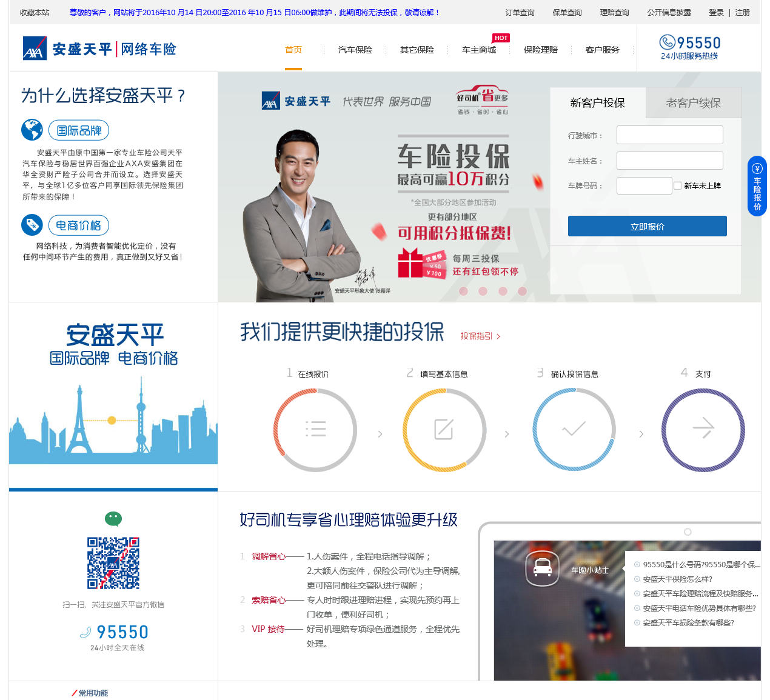This screenshot has width=770, height=700.
Task: Click the 填写基本信息 edit icon circle
Action: [x=444, y=430]
